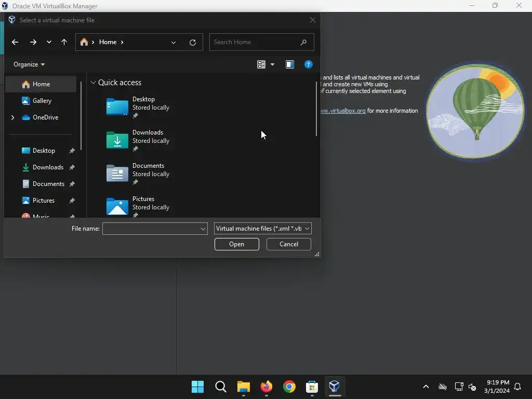Open the virtualbox.org link in VirtualBox Manager

pyautogui.click(x=343, y=111)
